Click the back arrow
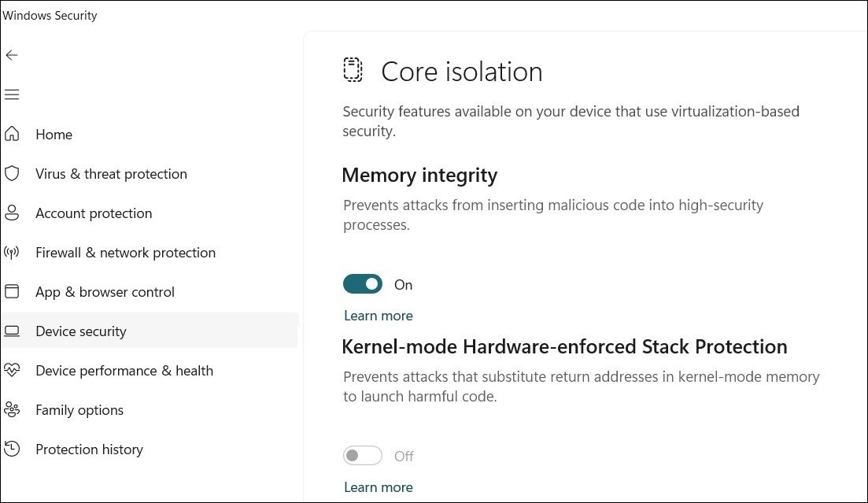Image resolution: width=868 pixels, height=503 pixels. tap(12, 55)
